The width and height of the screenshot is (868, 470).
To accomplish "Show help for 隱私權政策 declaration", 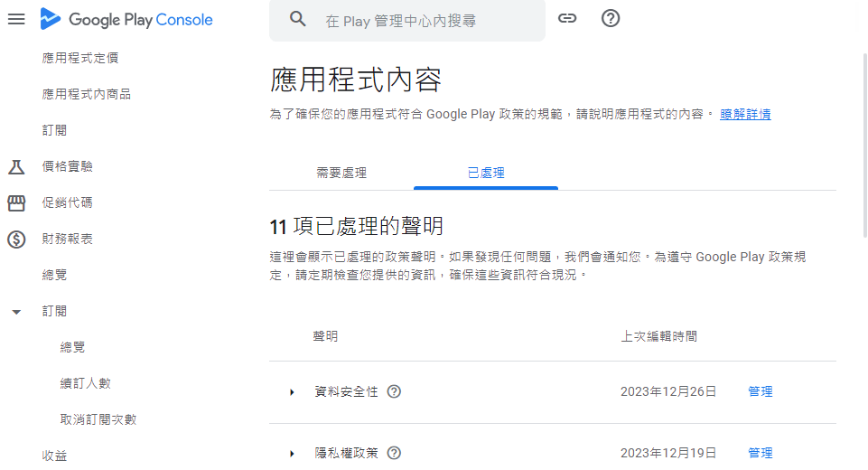I will click(x=394, y=453).
